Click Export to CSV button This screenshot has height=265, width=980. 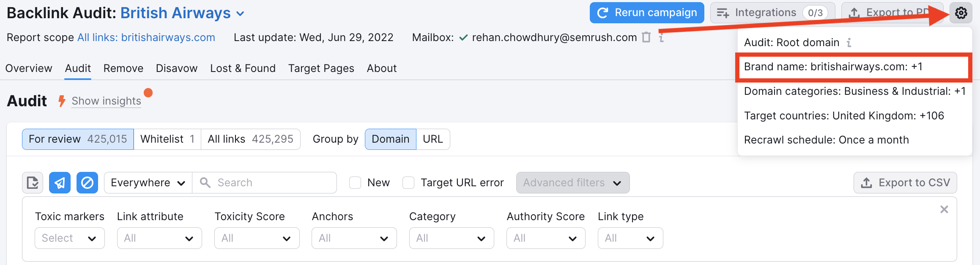[x=905, y=183]
